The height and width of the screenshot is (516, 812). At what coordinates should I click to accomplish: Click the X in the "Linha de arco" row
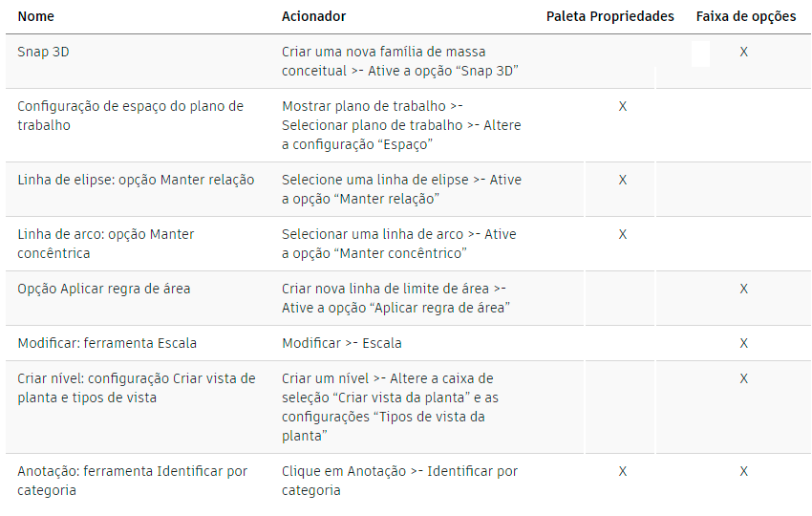tap(622, 234)
